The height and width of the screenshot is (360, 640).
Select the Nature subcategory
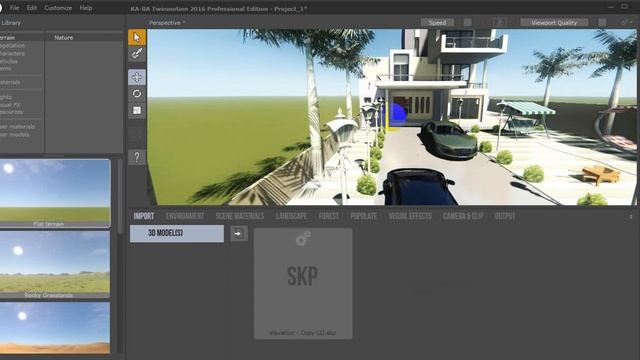pyautogui.click(x=64, y=38)
